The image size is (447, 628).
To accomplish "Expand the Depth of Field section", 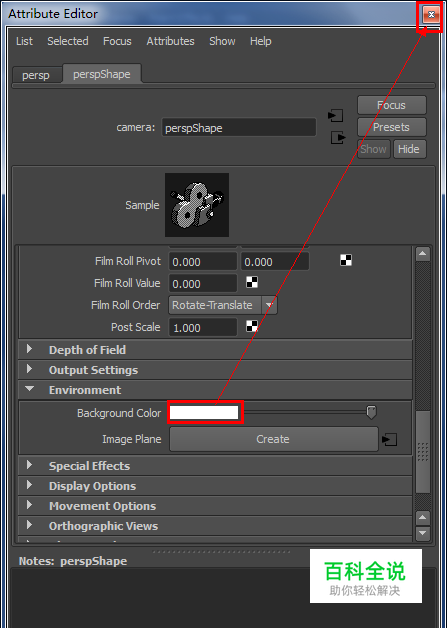I will tap(215, 350).
